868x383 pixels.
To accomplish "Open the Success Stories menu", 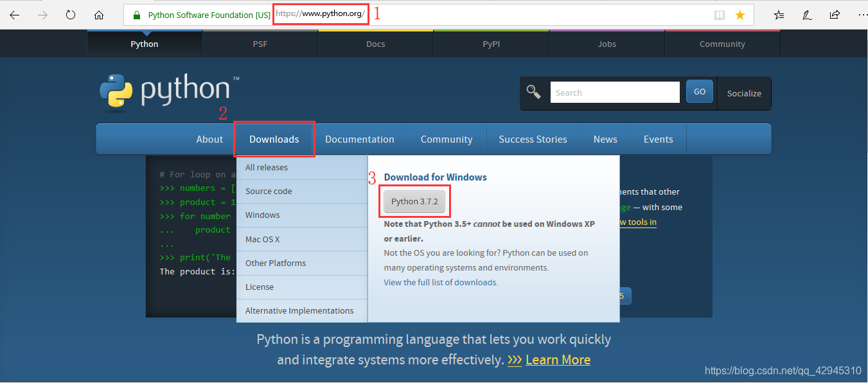I will tap(533, 139).
